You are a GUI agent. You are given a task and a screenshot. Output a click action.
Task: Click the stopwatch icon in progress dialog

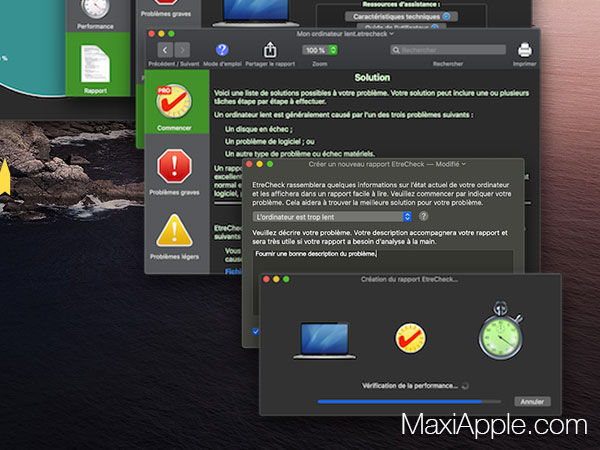(501, 331)
